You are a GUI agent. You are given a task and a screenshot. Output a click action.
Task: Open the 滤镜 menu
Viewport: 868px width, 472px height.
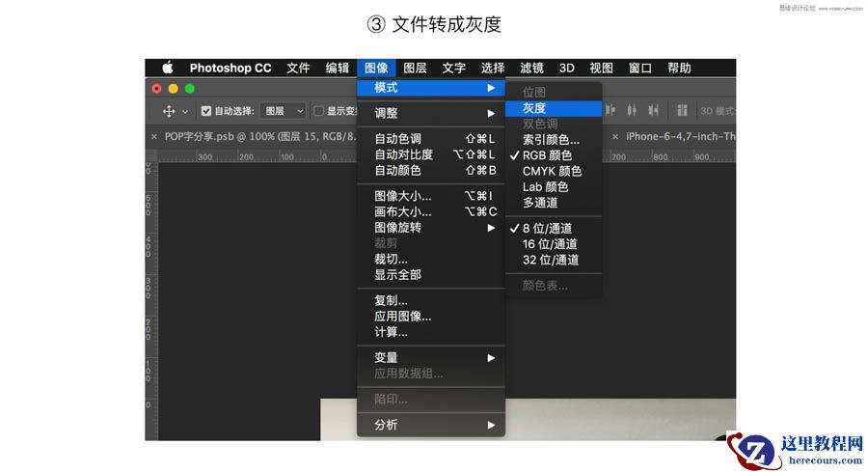tap(531, 69)
